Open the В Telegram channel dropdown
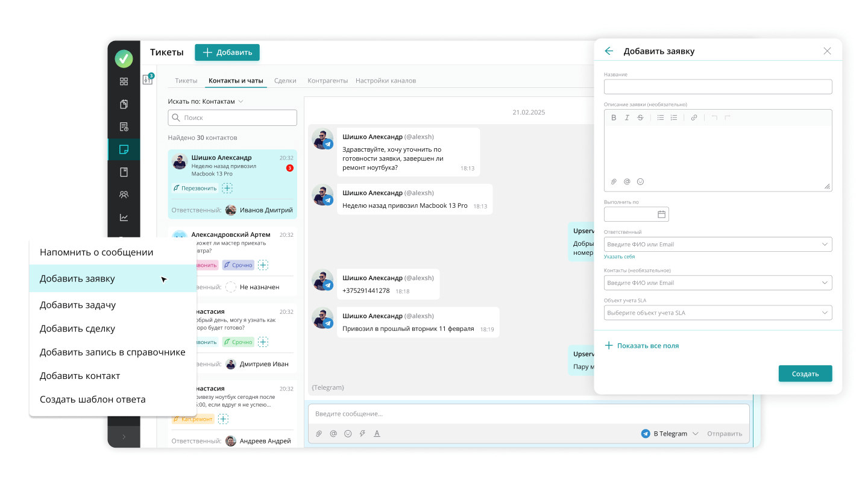The height and width of the screenshot is (488, 868). click(670, 433)
